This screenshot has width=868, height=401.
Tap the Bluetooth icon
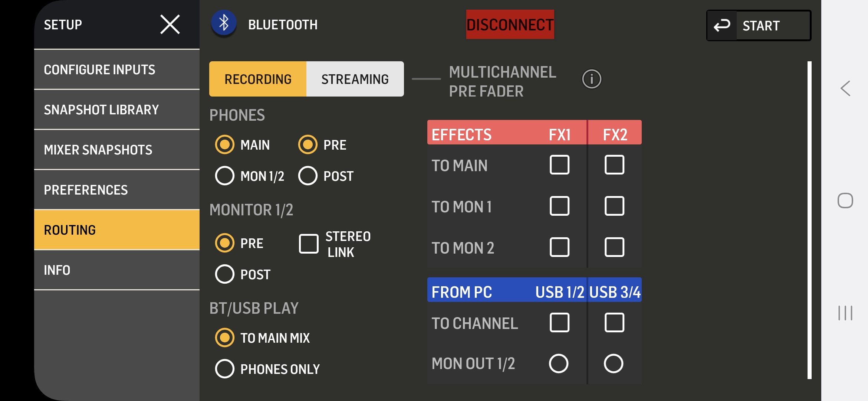(x=224, y=23)
